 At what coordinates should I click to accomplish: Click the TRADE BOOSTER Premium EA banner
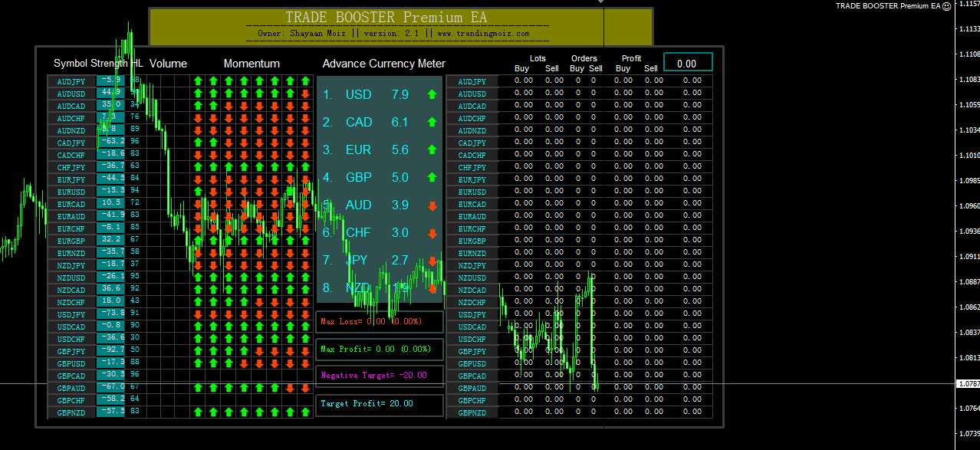[x=400, y=25]
